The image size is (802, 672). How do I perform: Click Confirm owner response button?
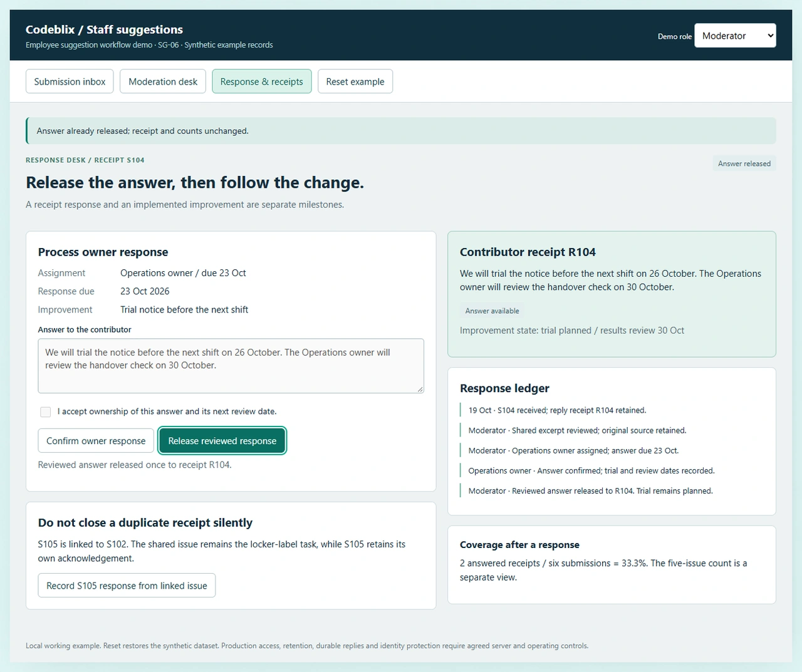[x=96, y=441]
